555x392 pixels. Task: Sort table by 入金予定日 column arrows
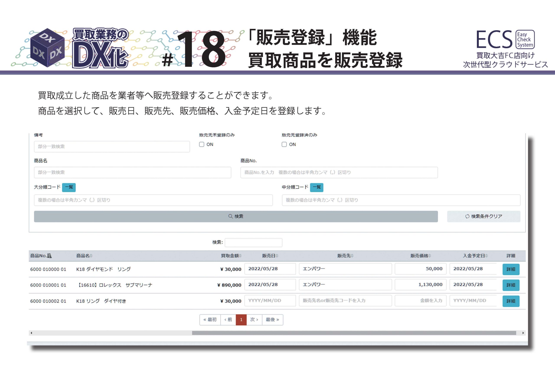pos(486,256)
